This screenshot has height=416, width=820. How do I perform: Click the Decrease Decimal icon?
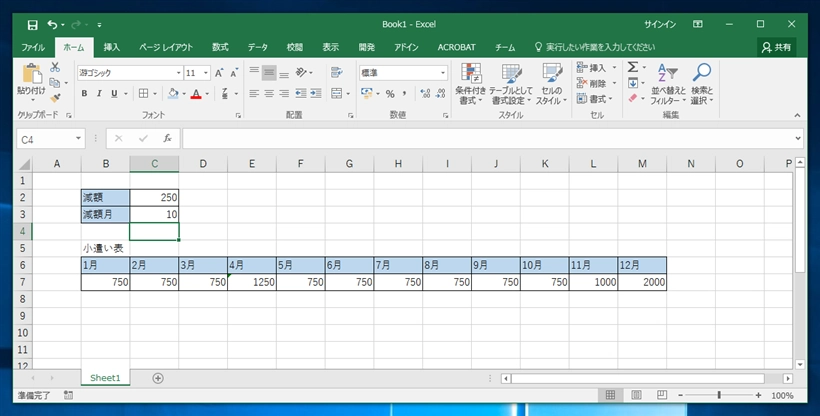point(440,94)
